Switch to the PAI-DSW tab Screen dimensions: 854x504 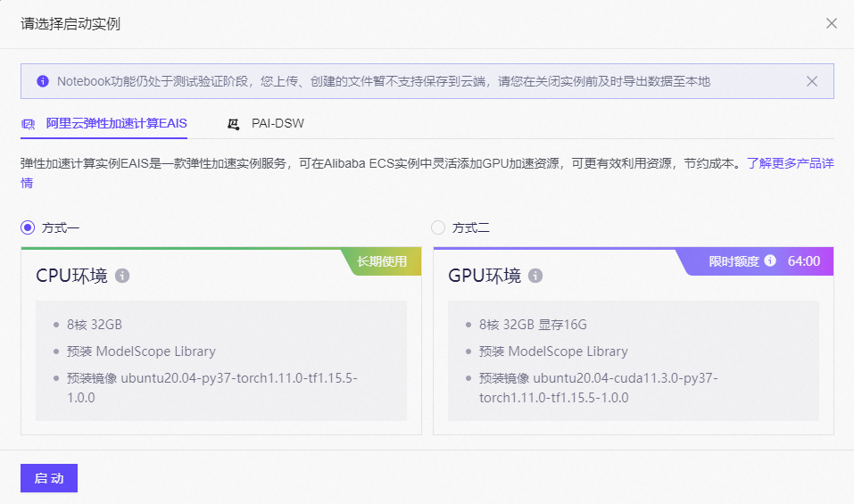(266, 124)
